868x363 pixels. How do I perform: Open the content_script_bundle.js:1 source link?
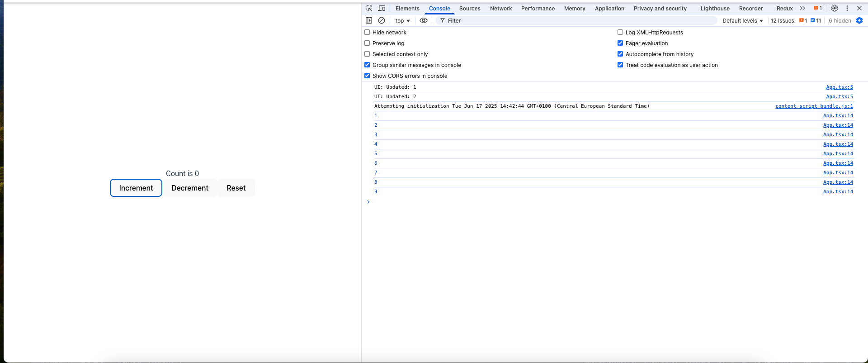click(814, 106)
